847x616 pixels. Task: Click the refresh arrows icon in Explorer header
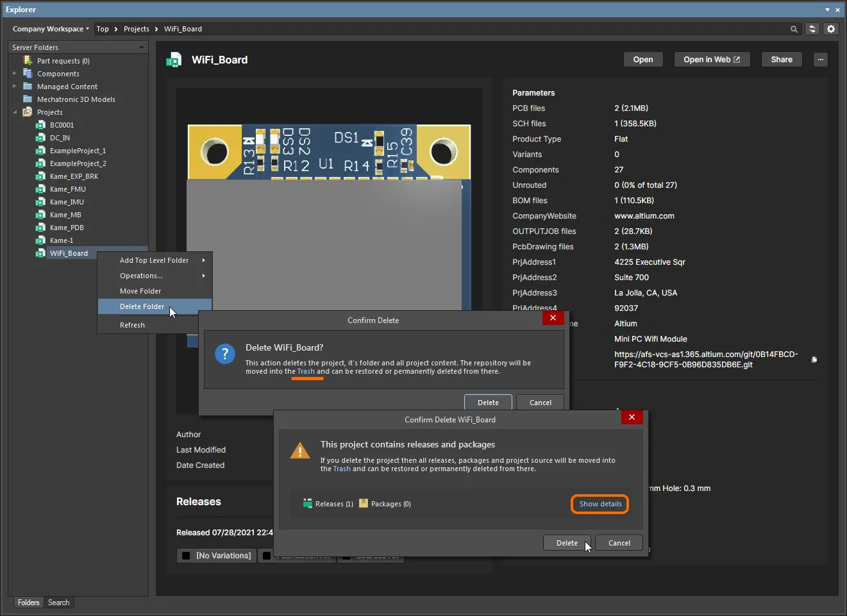point(812,29)
